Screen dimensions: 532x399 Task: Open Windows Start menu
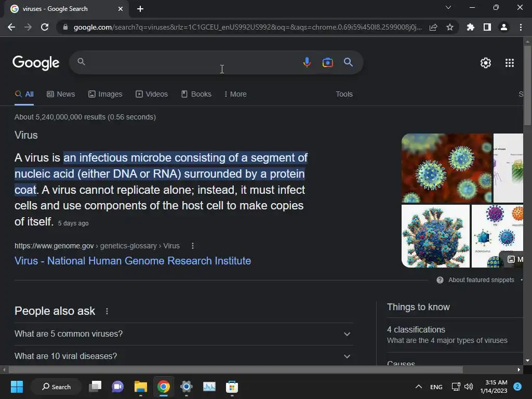17,387
